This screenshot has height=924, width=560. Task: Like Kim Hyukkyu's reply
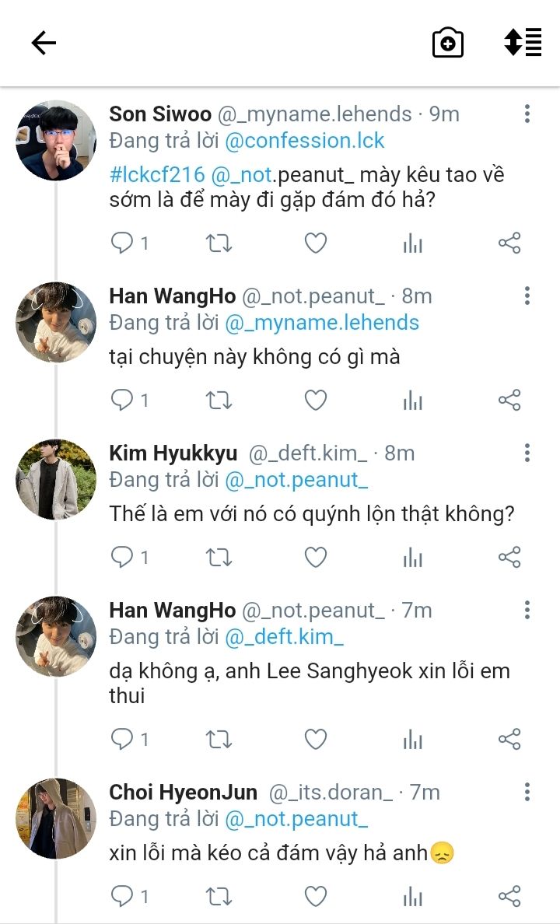(315, 557)
